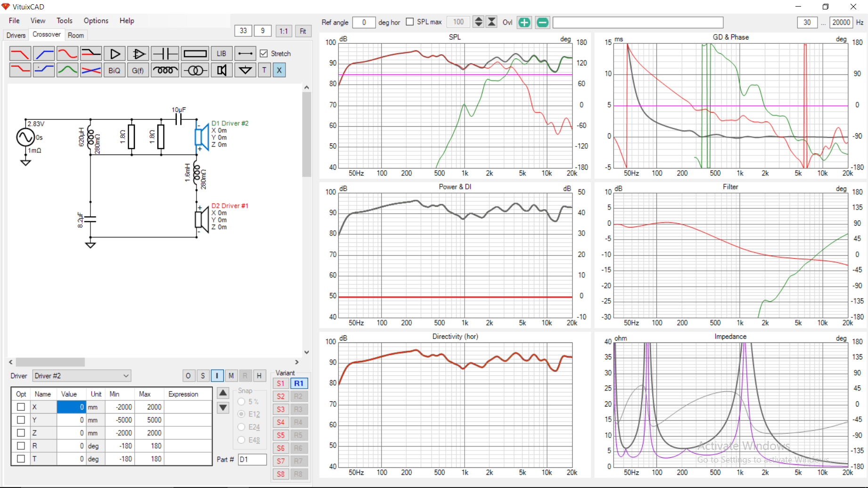This screenshot has height=488, width=868.
Task: Insert a buffer amplifier triangle
Action: (x=115, y=54)
